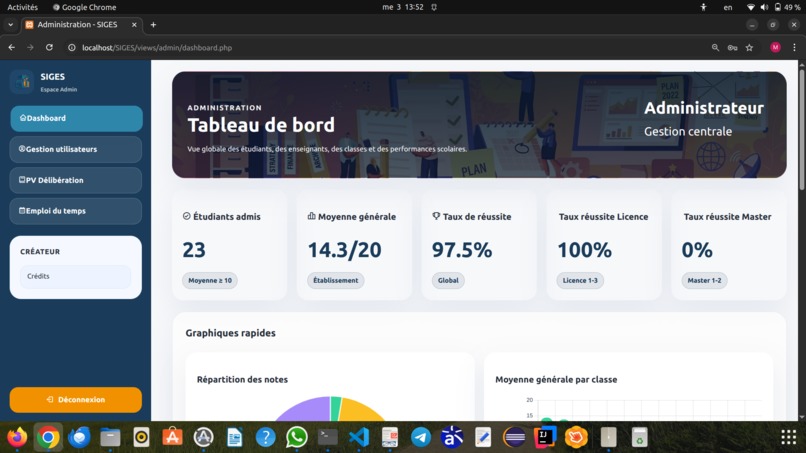Click the zoom magnifier icon in address bar
806x453 pixels.
tap(715, 47)
